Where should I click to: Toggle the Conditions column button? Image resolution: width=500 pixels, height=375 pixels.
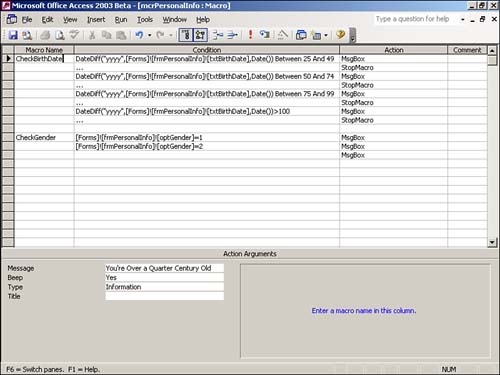point(200,35)
